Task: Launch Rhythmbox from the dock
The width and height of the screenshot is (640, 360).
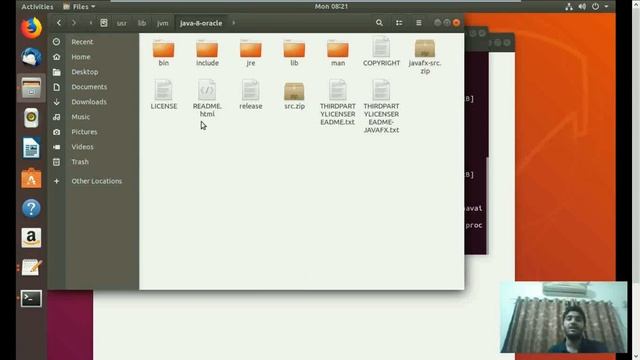Action: (x=31, y=118)
